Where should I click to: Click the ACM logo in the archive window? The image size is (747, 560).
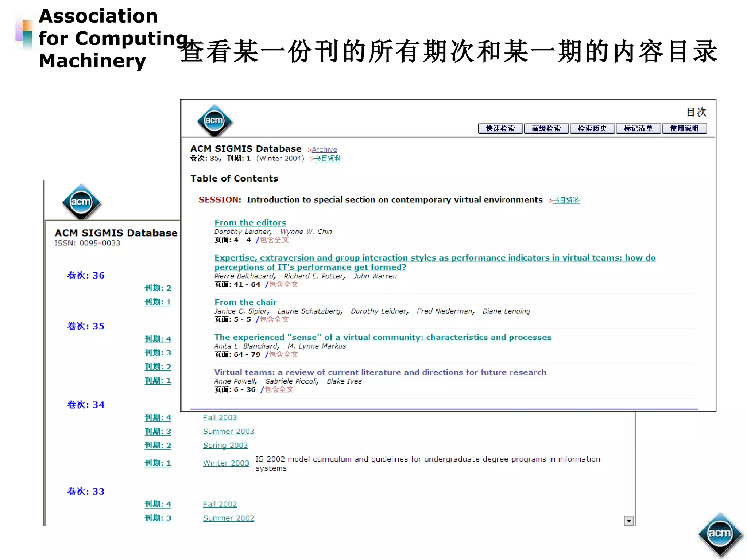point(81,202)
